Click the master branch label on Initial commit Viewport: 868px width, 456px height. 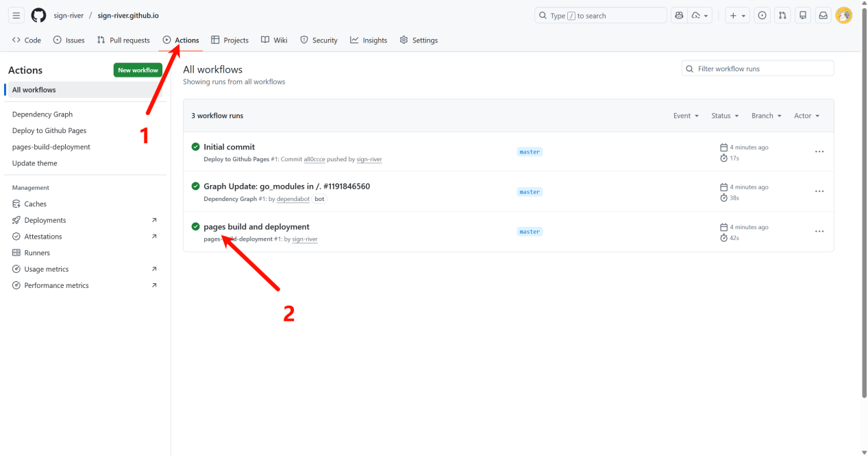pos(530,152)
